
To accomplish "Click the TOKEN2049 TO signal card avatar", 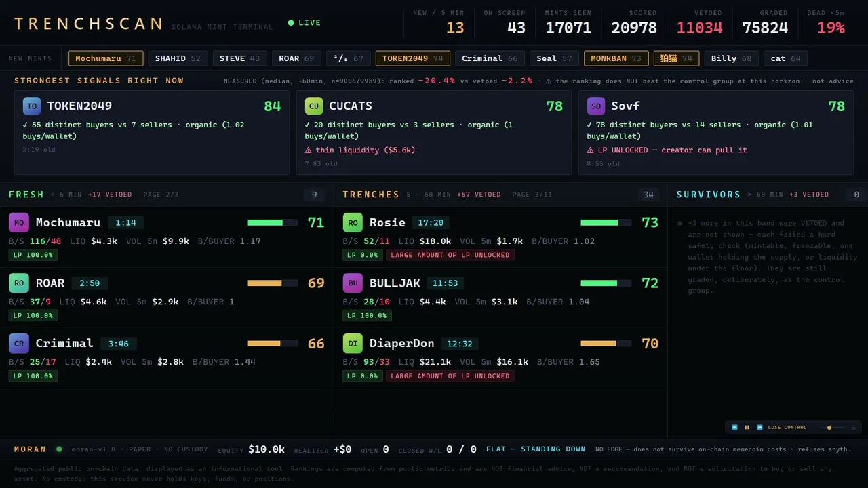I will pyautogui.click(x=31, y=106).
